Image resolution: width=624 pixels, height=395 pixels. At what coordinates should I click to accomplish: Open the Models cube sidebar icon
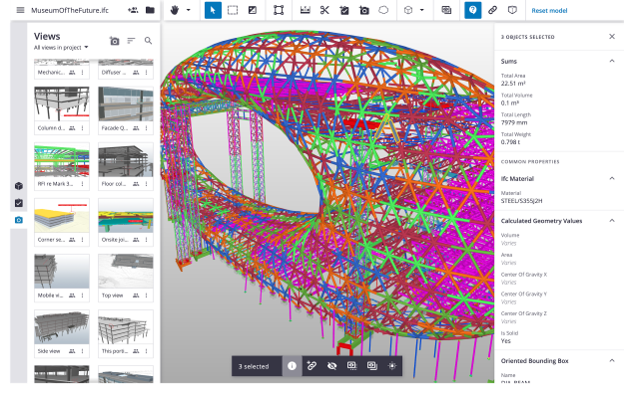(x=19, y=186)
